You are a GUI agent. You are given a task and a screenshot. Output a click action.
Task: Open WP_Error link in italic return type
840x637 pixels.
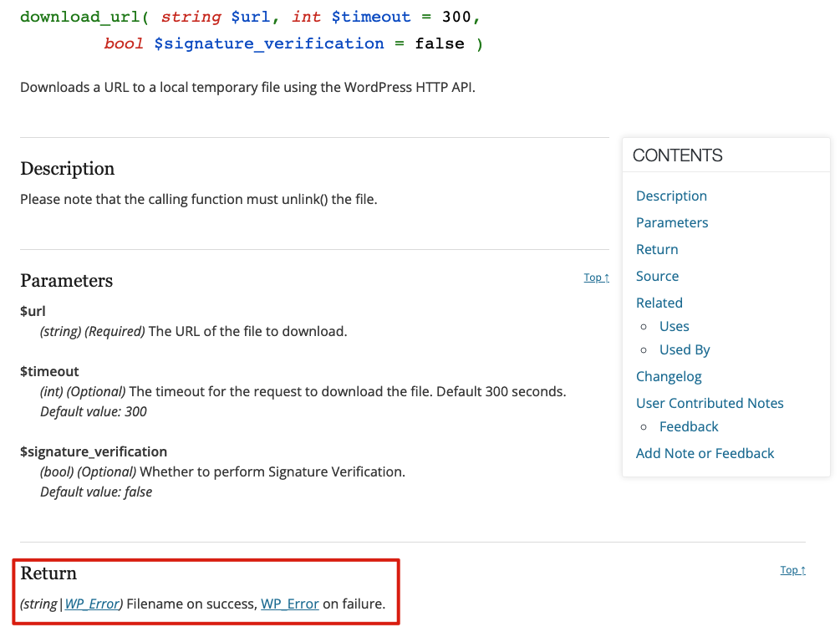[x=92, y=604]
